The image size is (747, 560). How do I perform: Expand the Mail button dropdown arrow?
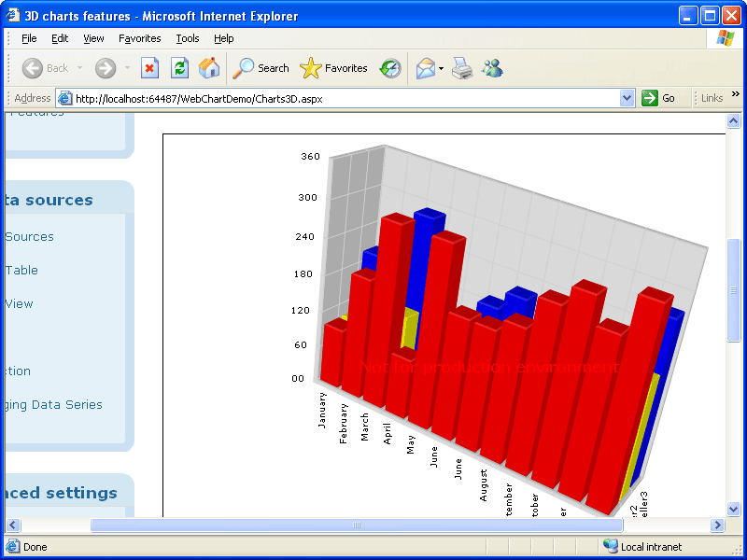click(441, 68)
